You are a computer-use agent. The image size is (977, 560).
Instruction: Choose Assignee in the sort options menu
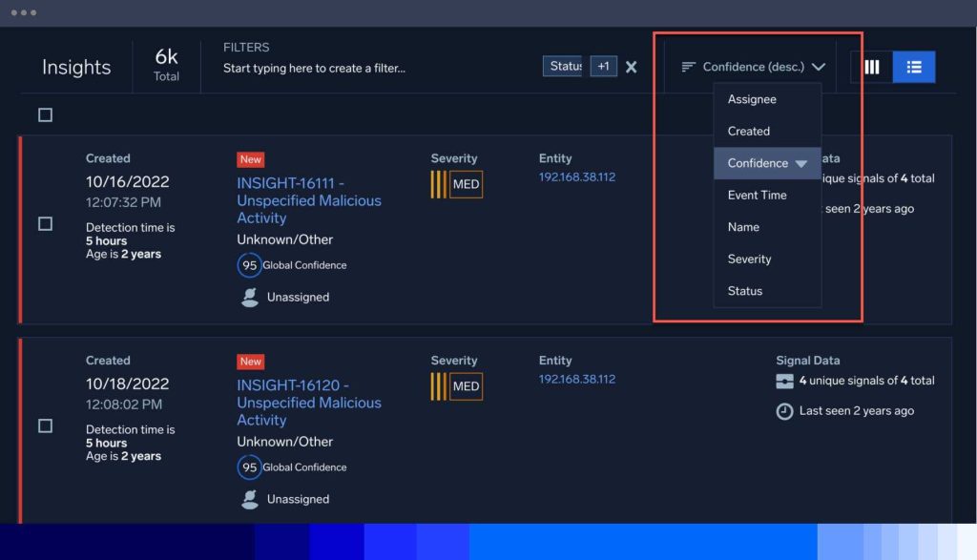click(x=753, y=98)
